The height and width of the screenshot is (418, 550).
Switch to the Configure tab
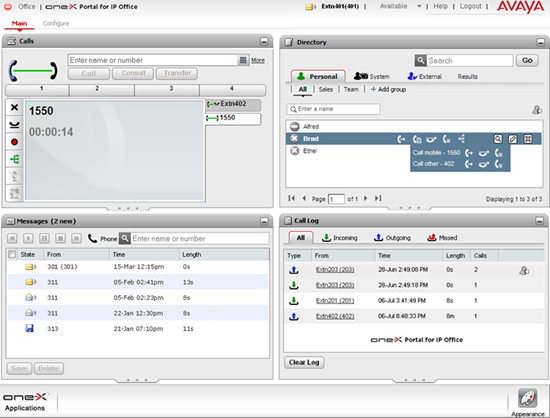[56, 23]
